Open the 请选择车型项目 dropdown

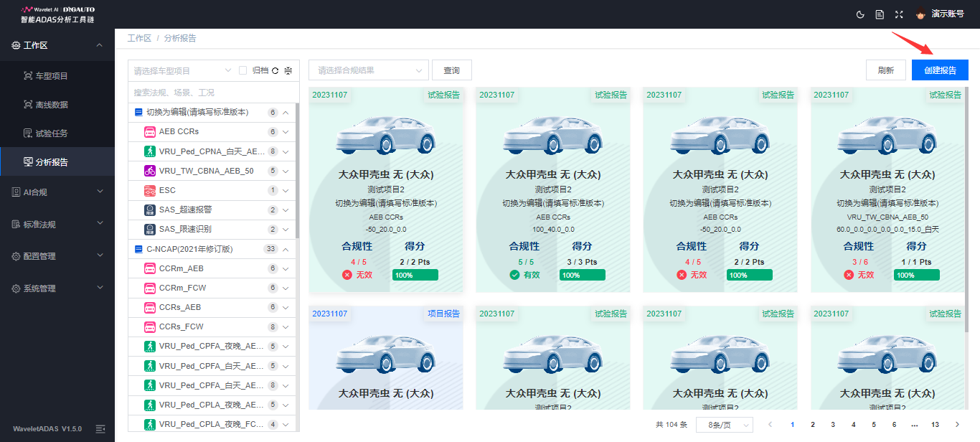click(182, 70)
